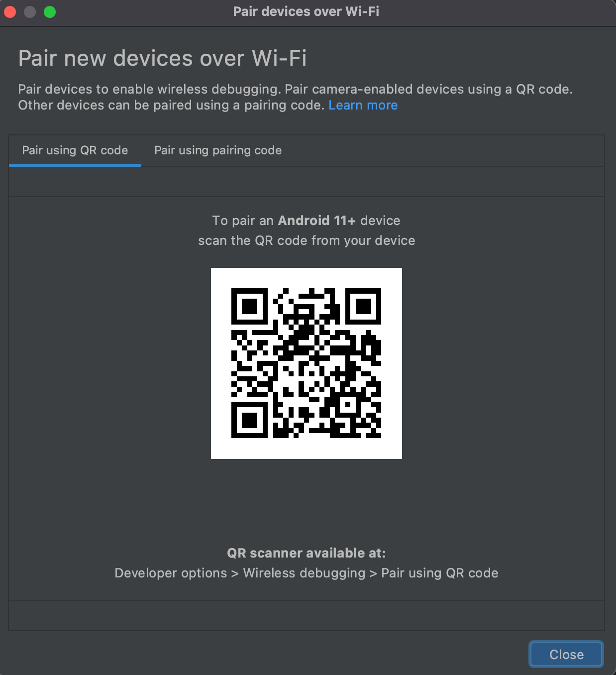Click the bold Android 11+ text
Viewport: 616px width, 675px height.
point(317,221)
